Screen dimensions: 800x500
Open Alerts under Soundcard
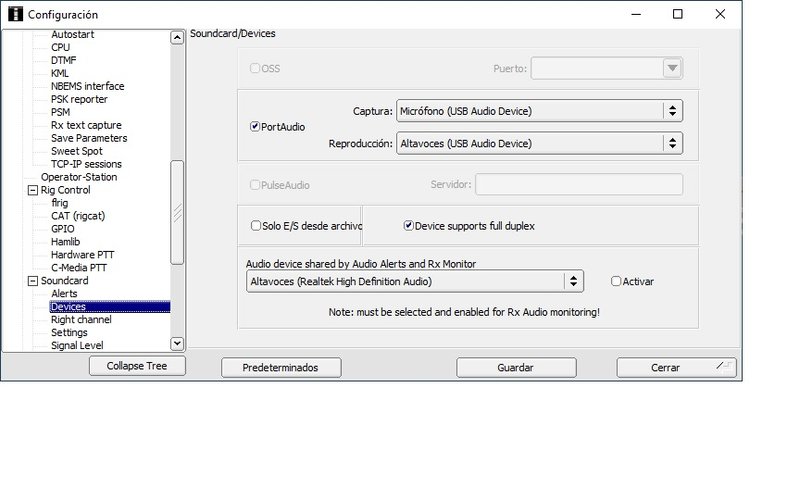click(64, 294)
